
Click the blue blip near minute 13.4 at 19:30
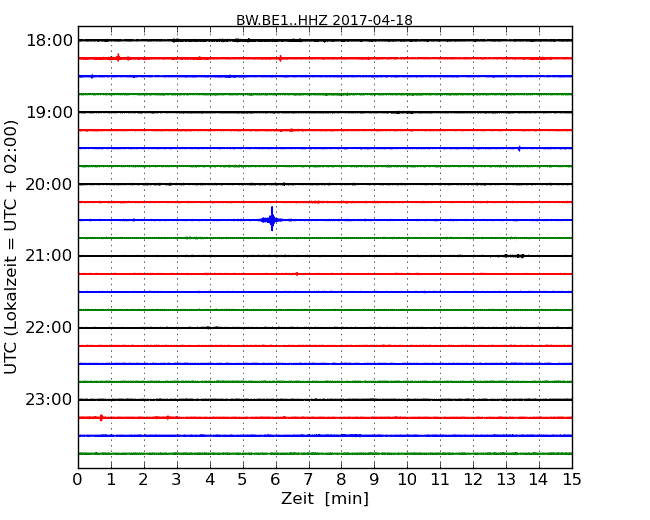[519, 148]
